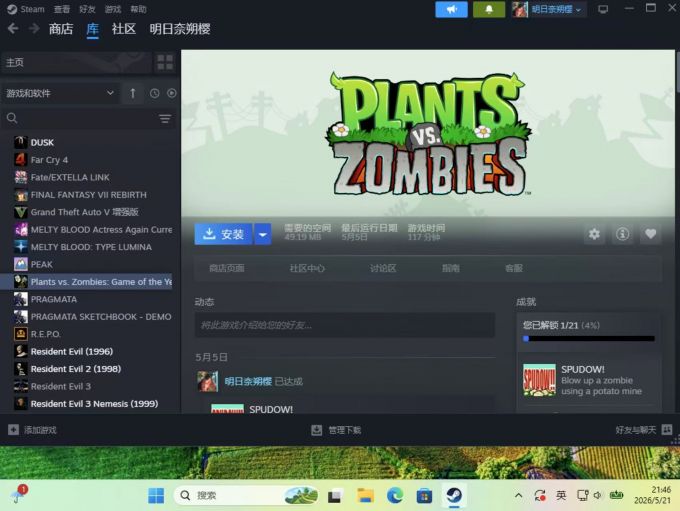Open the account name dropdown
This screenshot has width=680, height=511.
[x=550, y=9]
